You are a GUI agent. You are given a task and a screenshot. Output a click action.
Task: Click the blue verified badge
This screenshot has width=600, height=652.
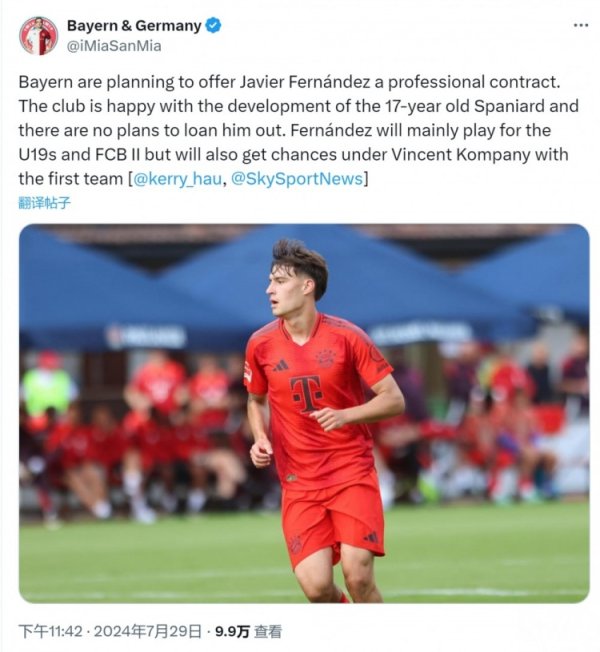pos(214,26)
